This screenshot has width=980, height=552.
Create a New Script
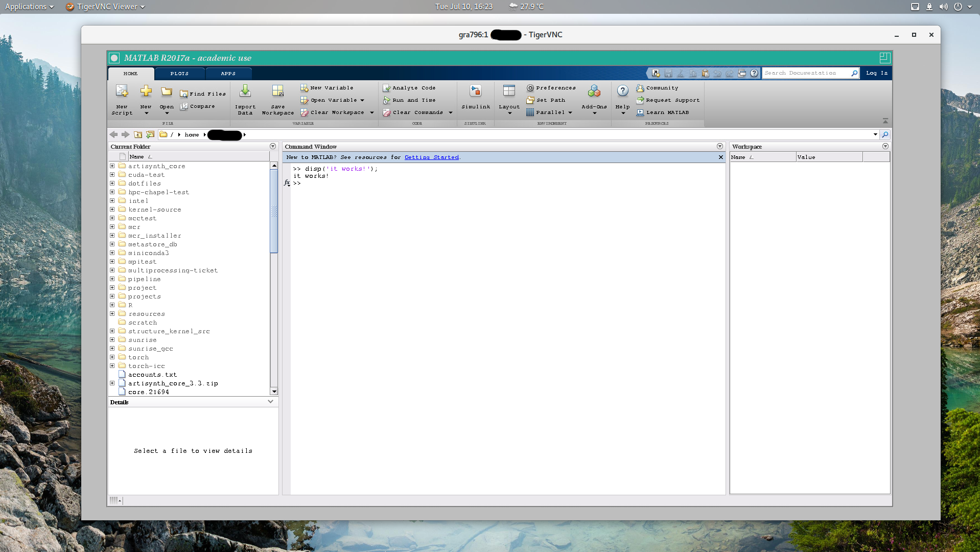(x=122, y=100)
